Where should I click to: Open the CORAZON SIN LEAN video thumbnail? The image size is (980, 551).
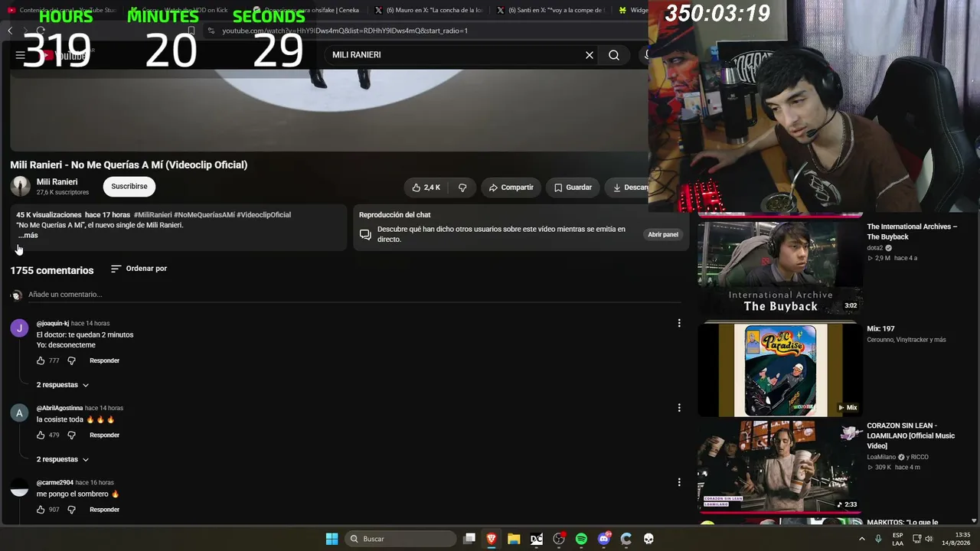(x=780, y=466)
